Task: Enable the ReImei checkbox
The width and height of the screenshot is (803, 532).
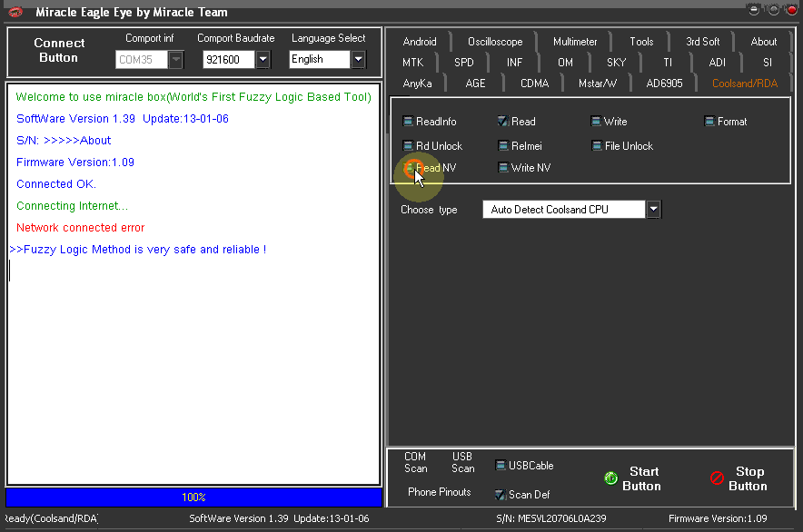Action: click(503, 146)
